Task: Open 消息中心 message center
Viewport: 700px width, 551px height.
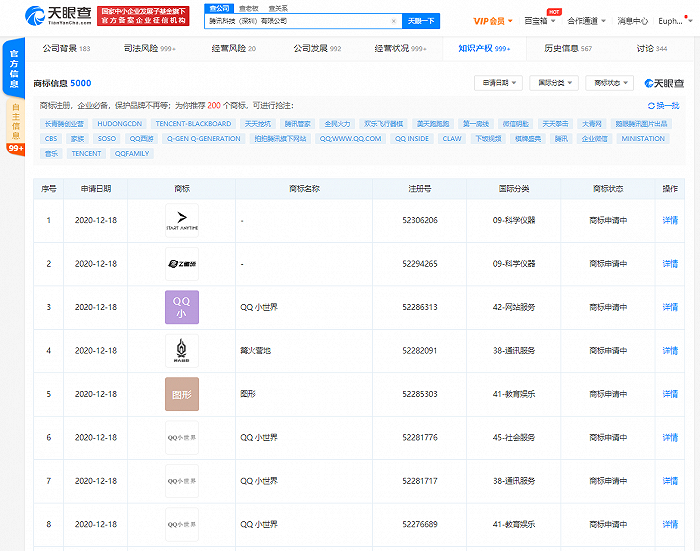Action: [632, 21]
